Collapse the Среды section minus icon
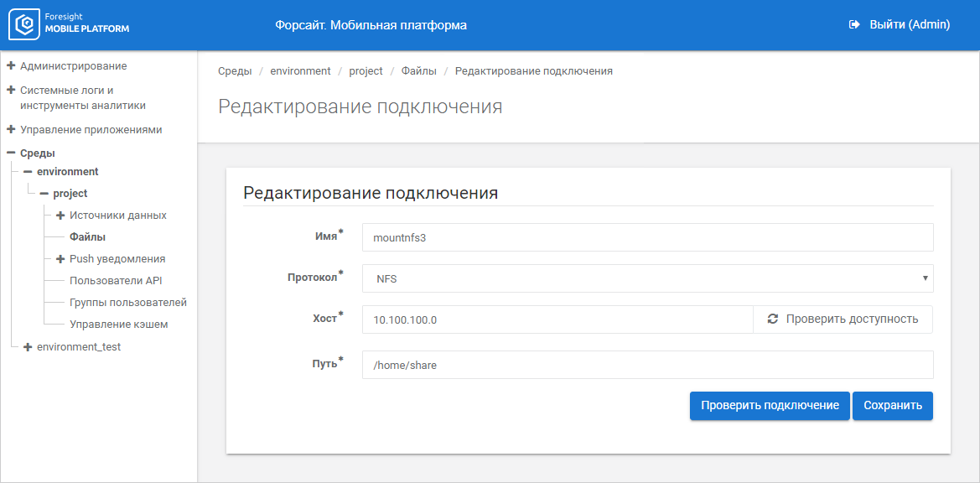This screenshot has width=980, height=483. 11,153
